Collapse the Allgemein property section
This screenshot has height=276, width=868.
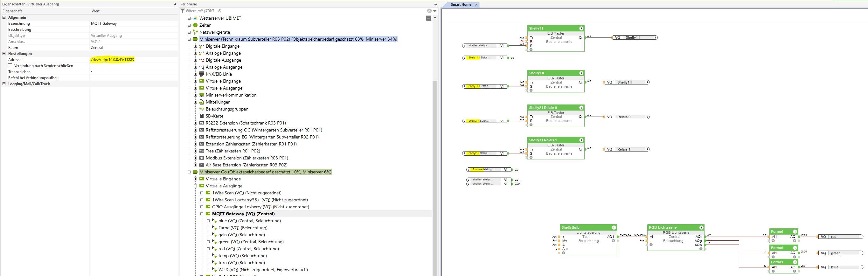pos(4,17)
